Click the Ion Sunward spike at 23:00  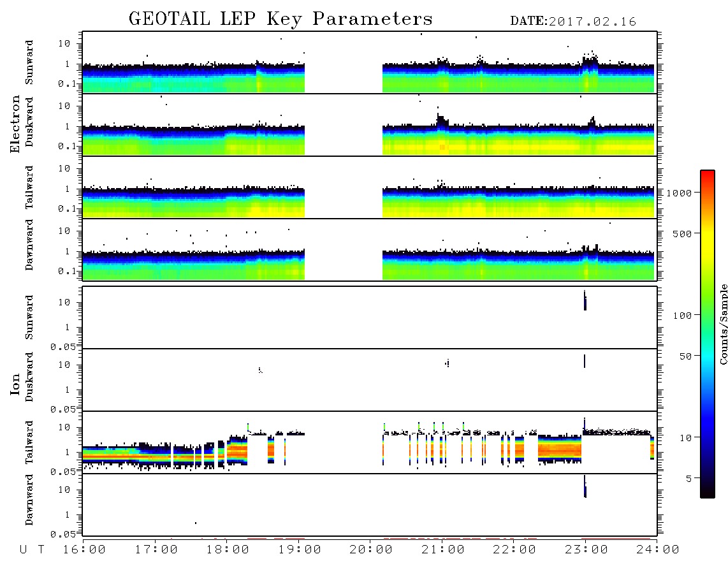(x=585, y=300)
